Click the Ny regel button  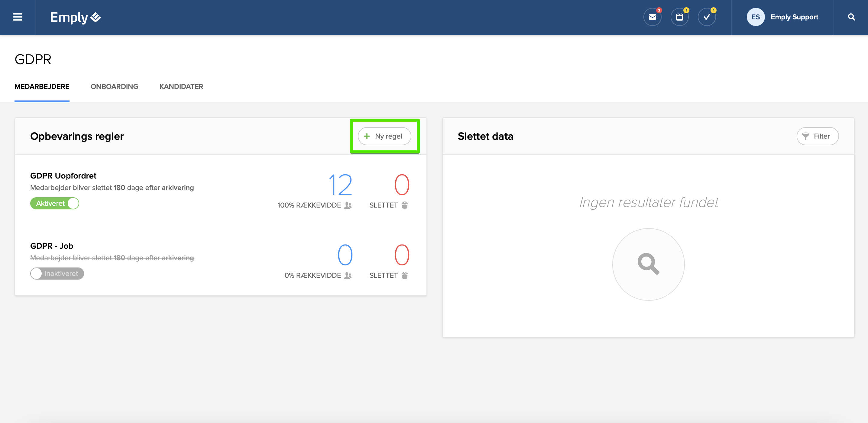pos(384,136)
